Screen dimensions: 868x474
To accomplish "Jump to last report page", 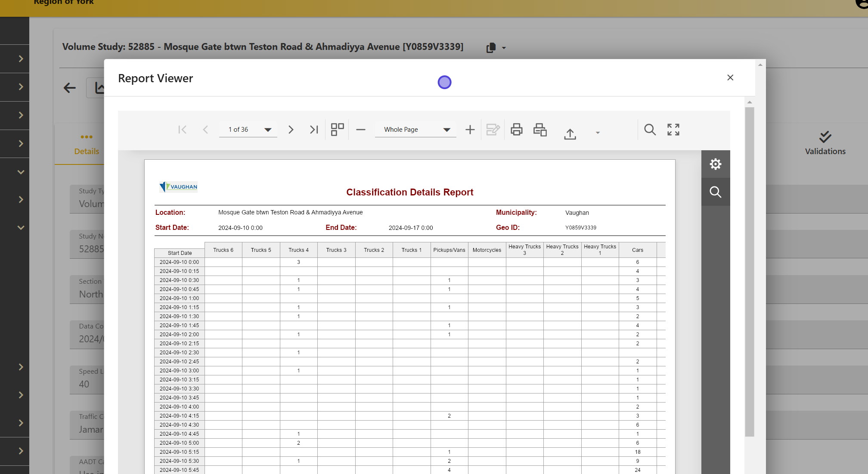I will (x=314, y=130).
